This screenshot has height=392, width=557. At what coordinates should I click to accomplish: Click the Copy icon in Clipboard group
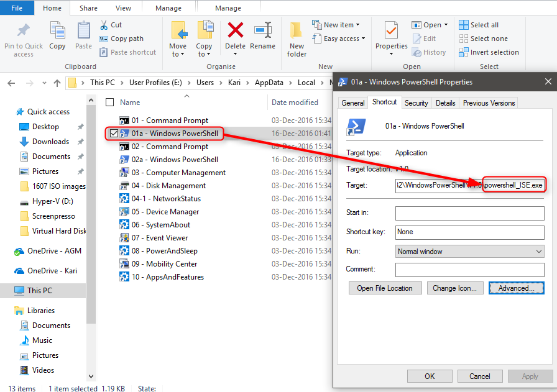(x=57, y=30)
